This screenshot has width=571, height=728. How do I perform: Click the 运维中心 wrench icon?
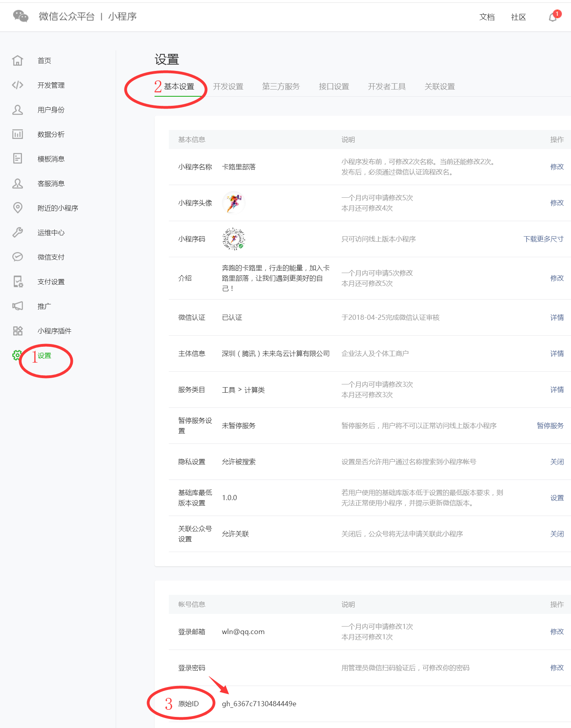pos(17,233)
